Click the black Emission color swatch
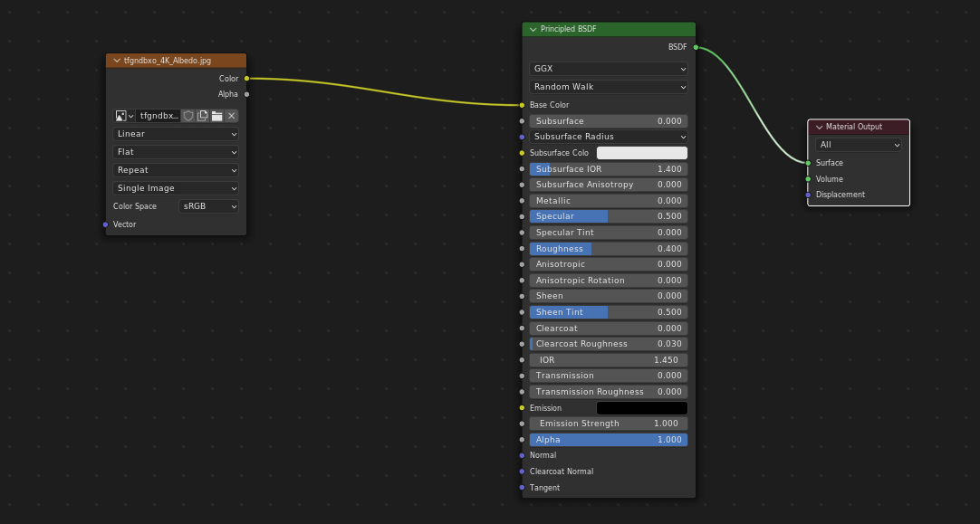Viewport: 980px width, 524px height. (641, 408)
